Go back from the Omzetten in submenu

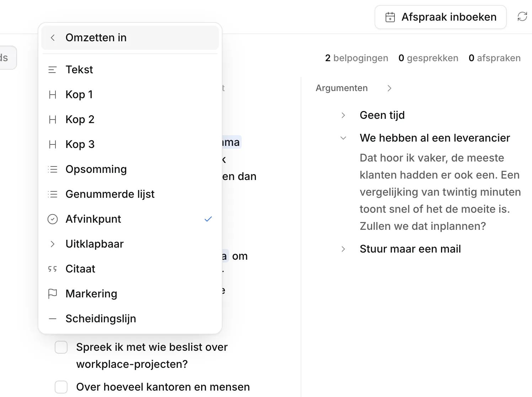pyautogui.click(x=53, y=38)
